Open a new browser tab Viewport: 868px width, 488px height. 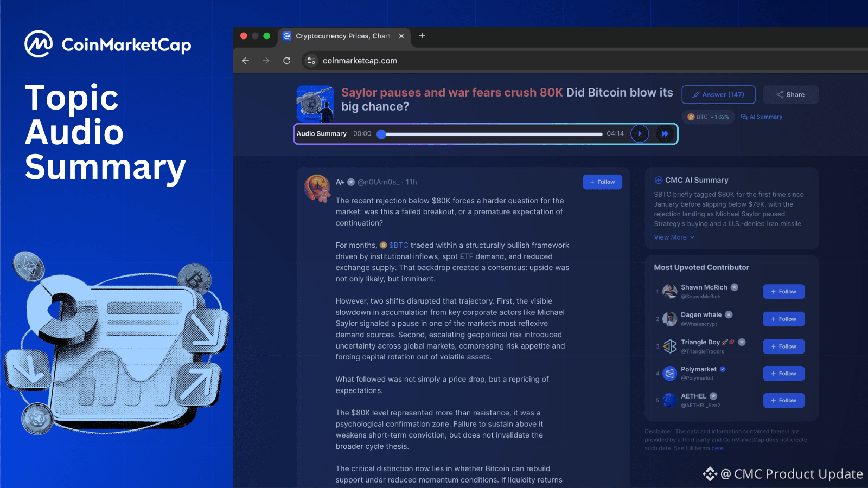point(422,36)
